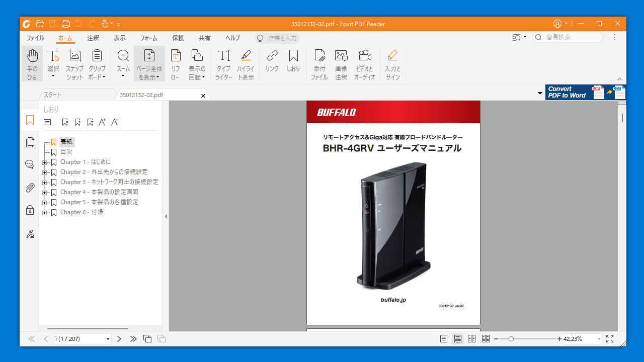Screen dimensions: 644x362
Task: Select the Typewriter tool
Action: point(224,64)
